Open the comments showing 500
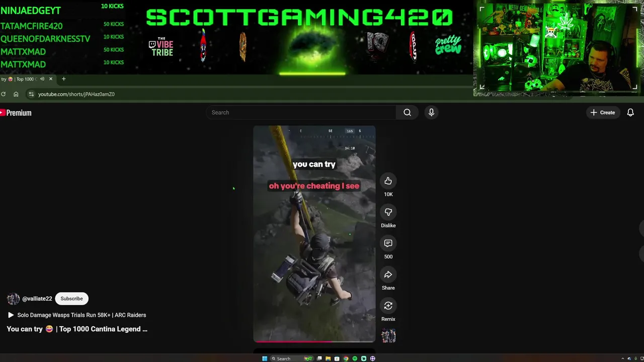644x362 pixels. [388, 243]
